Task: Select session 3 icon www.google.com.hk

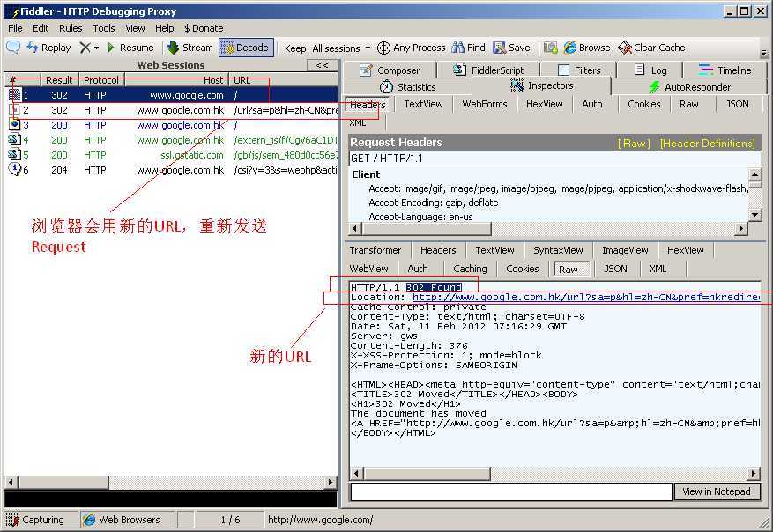Action: coord(14,125)
